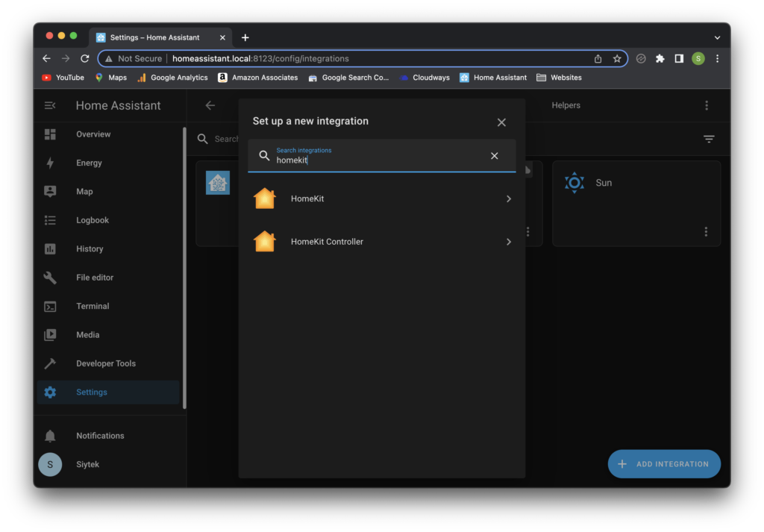This screenshot has width=764, height=532.
Task: Open the Maps bookmark
Action: click(x=111, y=78)
